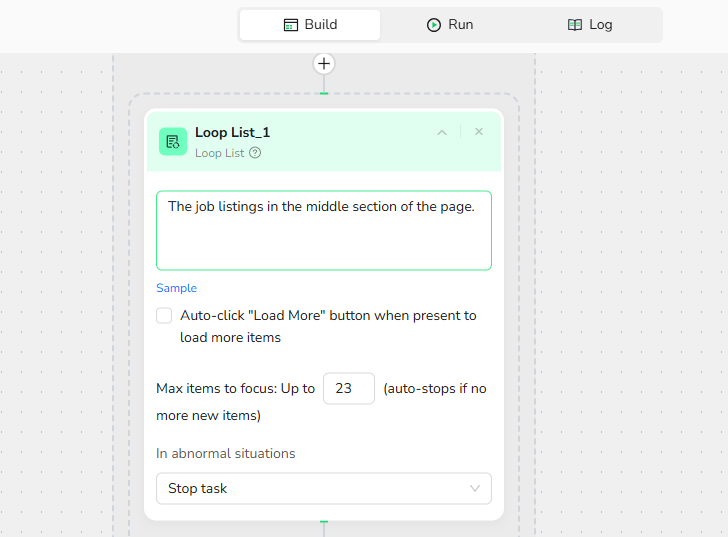The image size is (728, 537).
Task: Click the green Loop List node icon
Action: (x=173, y=142)
